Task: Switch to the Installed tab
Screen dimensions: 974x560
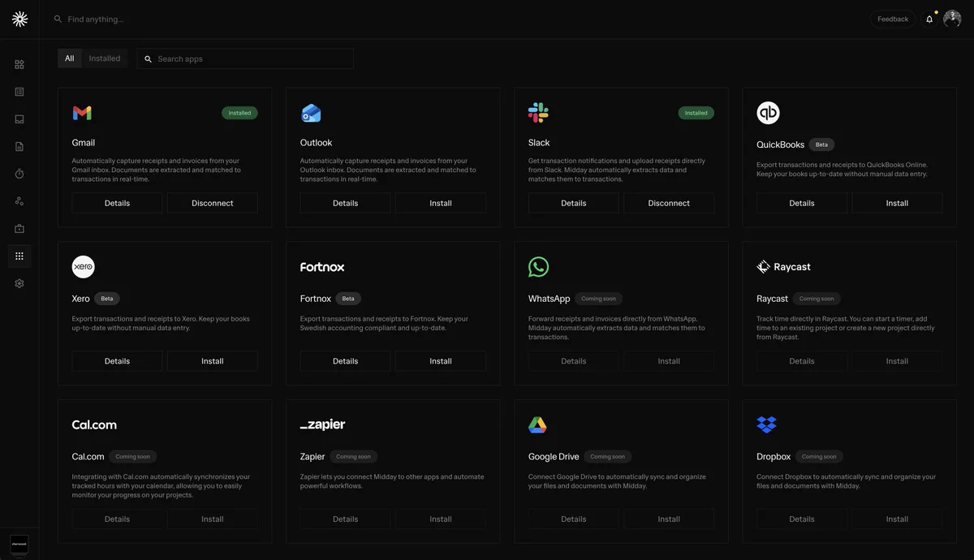Action: 105,58
